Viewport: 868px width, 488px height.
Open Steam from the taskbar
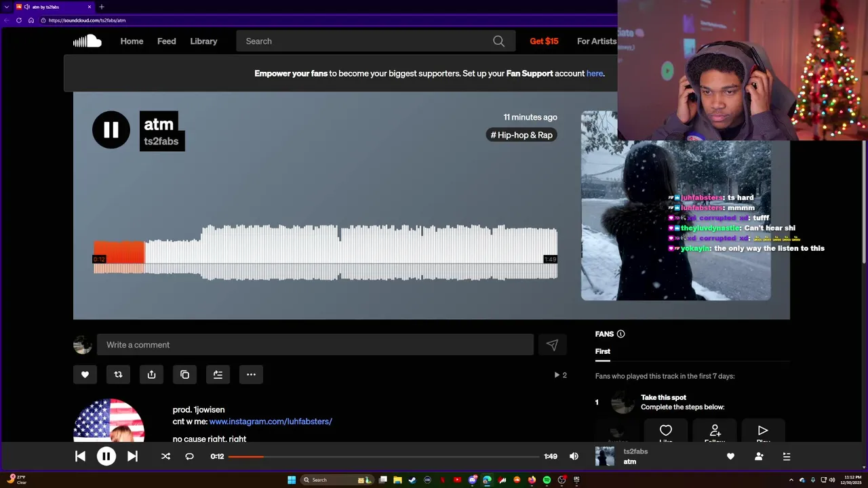pos(412,480)
